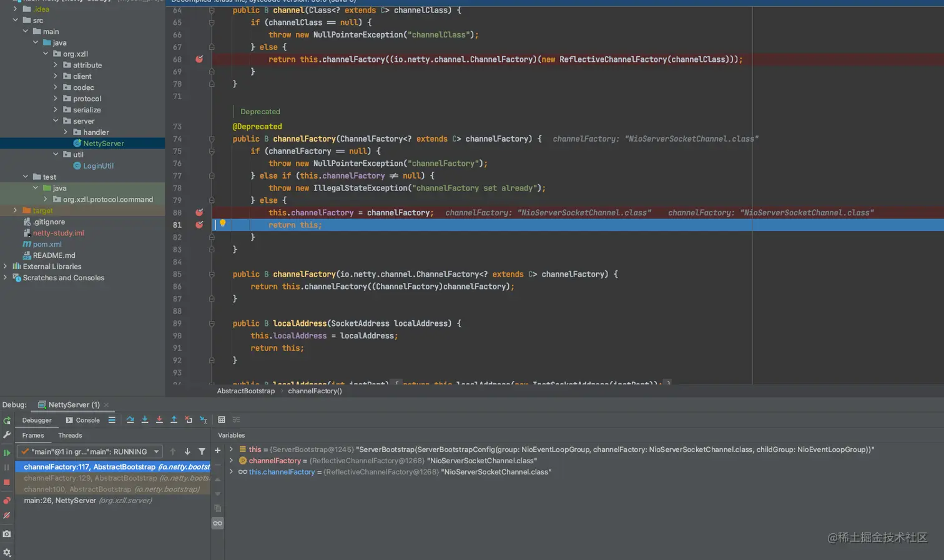Select the .gitignore file
Image resolution: width=944 pixels, height=560 pixels.
(x=44, y=222)
